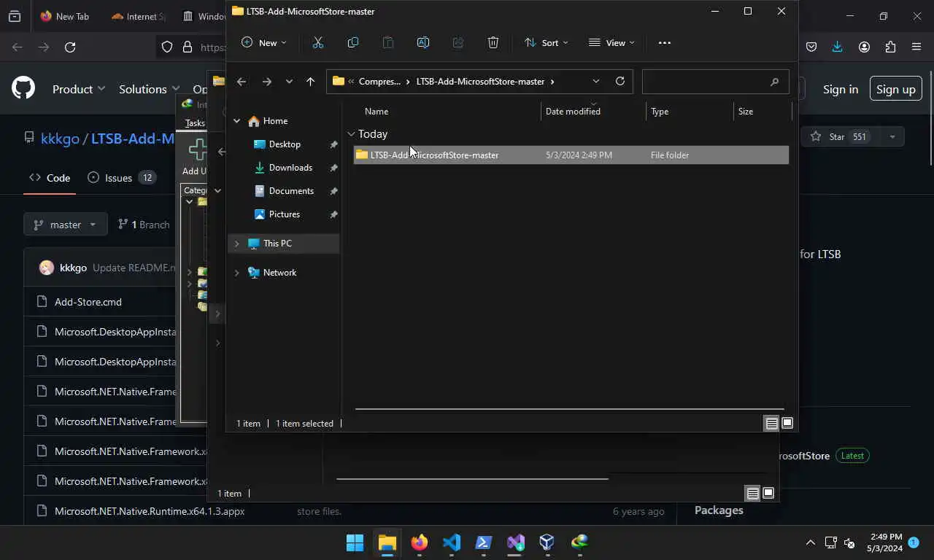
Task: Collapse the Today group
Action: tap(351, 134)
